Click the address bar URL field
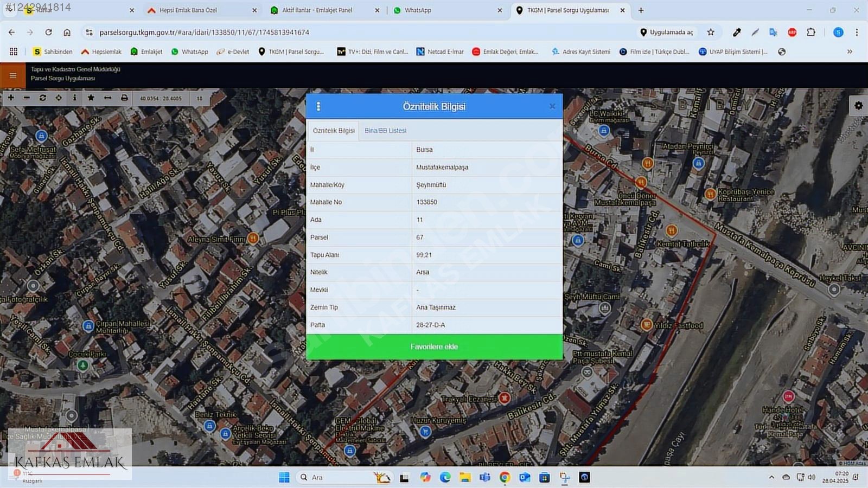This screenshot has height=488, width=868. click(358, 33)
